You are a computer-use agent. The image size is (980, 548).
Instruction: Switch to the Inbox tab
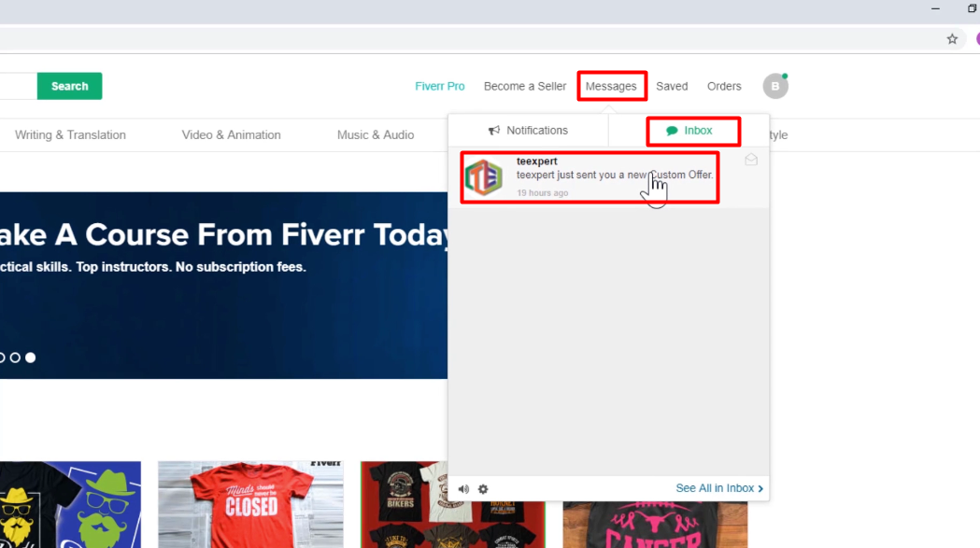point(693,131)
